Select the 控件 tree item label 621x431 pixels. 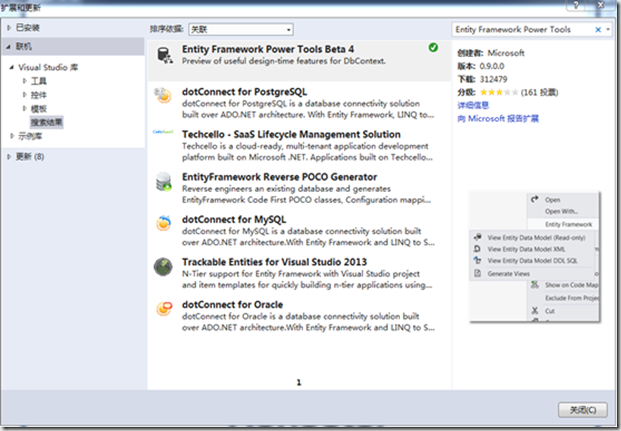click(39, 95)
